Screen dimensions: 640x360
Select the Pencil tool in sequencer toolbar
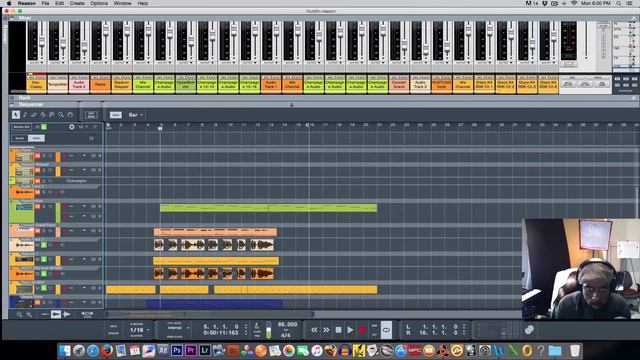point(25,115)
